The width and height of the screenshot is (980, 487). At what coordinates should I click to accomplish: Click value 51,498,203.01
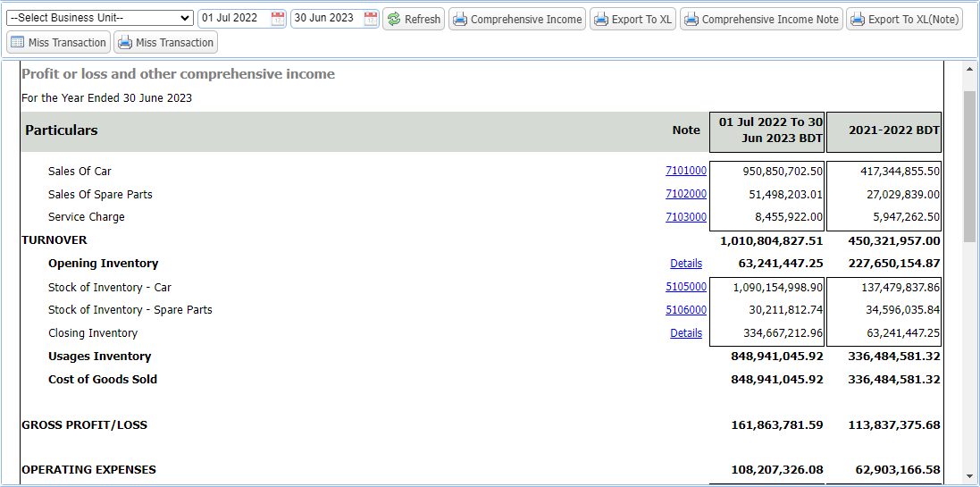[785, 195]
